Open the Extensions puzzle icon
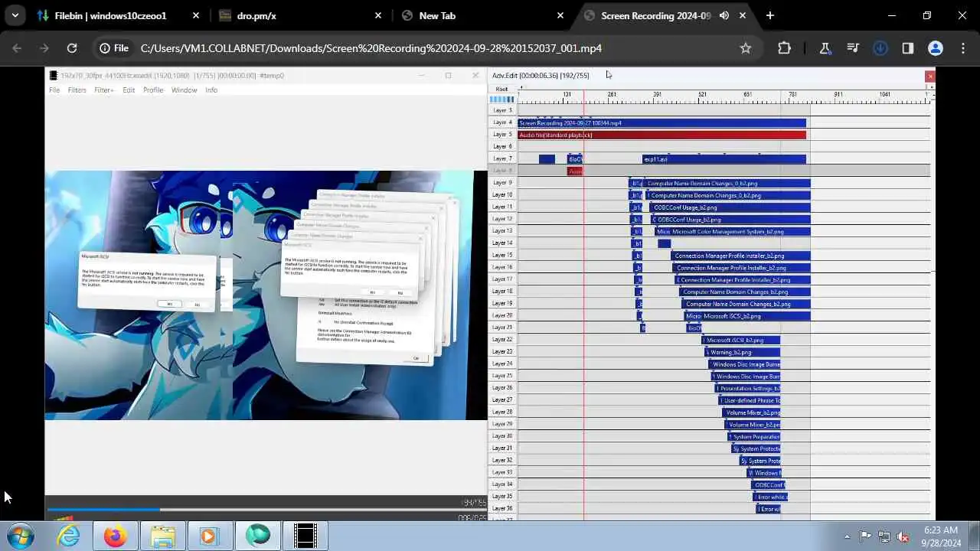Screen dimensions: 980x551 coord(784,48)
